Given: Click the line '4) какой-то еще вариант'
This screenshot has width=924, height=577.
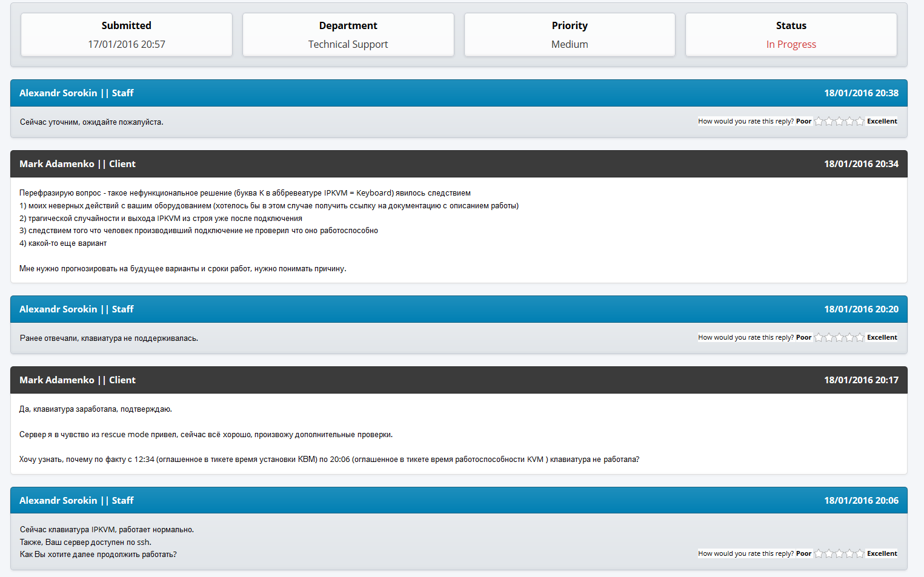Looking at the screenshot, I should (x=63, y=243).
